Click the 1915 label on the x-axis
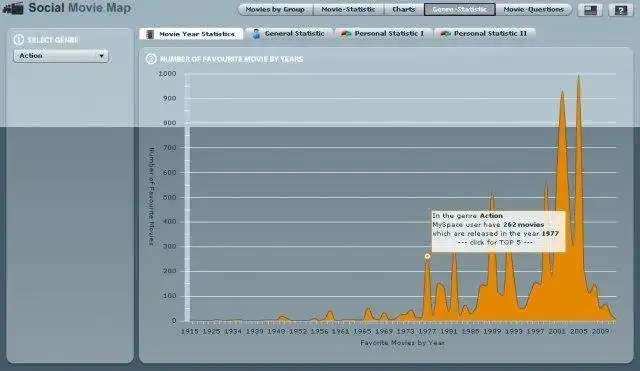The height and width of the screenshot is (371, 640). coord(190,331)
